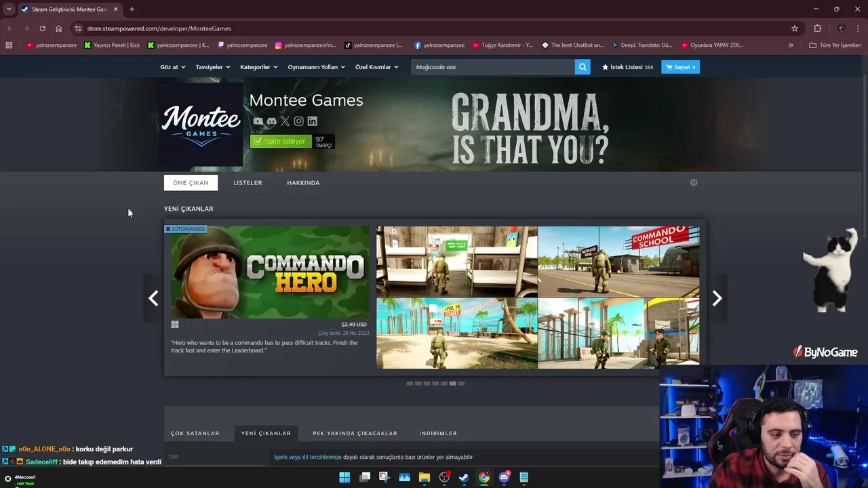Viewport: 868px width, 488px height.
Task: Expand the Kategoriler menu
Action: tap(259, 67)
